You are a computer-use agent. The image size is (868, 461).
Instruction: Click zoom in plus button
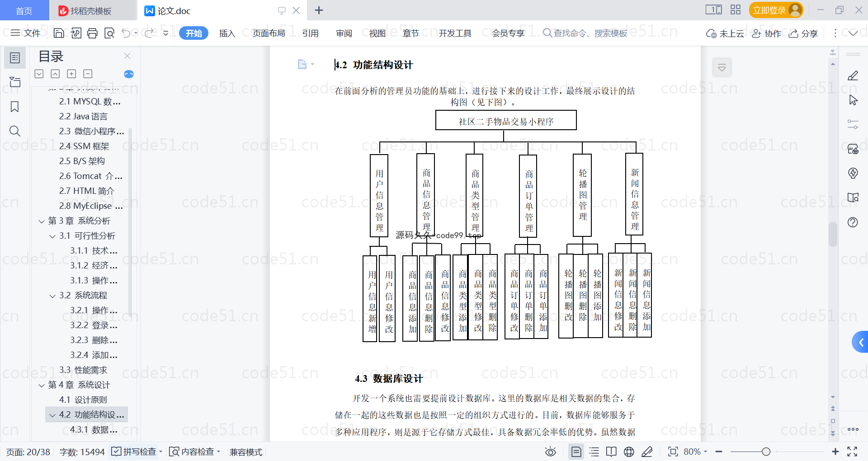pos(835,452)
